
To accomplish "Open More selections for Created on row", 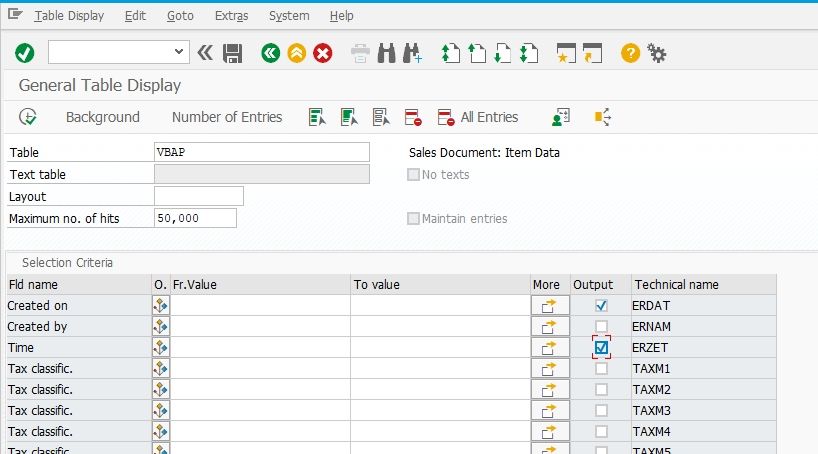I will point(550,305).
